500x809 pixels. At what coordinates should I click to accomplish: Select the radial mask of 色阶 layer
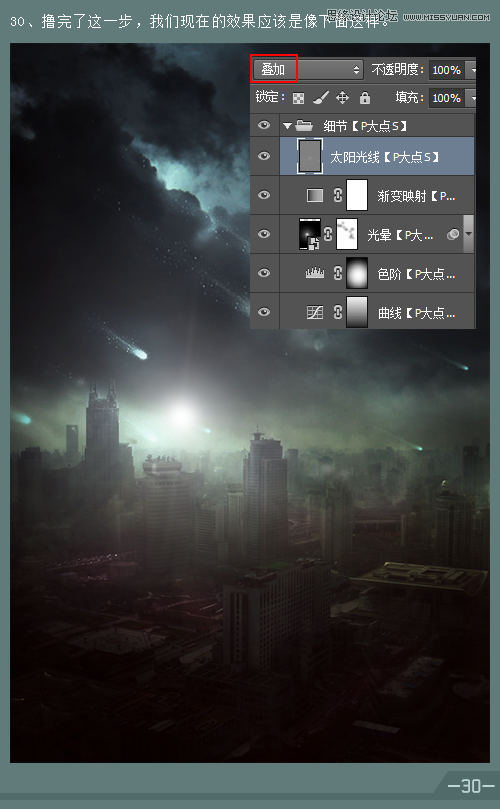pos(357,273)
